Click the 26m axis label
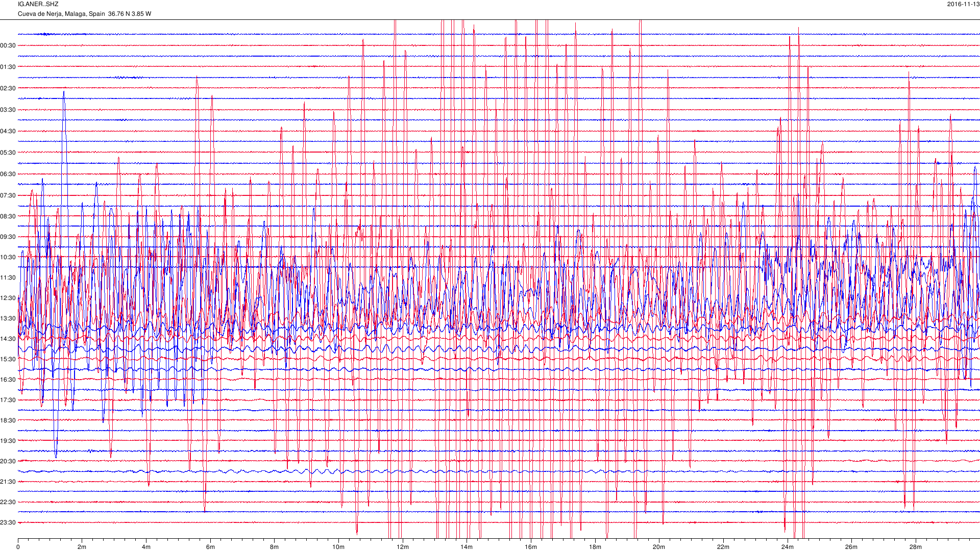The width and height of the screenshot is (980, 551). coord(851,547)
